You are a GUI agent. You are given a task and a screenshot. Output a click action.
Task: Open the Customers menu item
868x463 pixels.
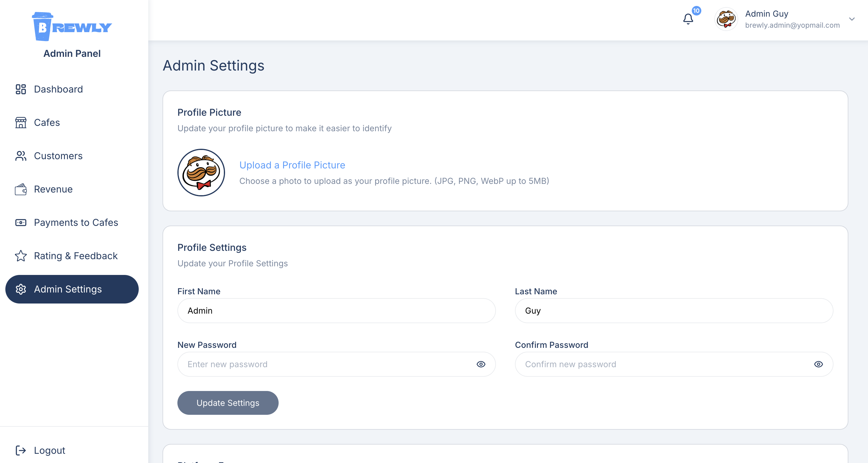[x=72, y=156]
